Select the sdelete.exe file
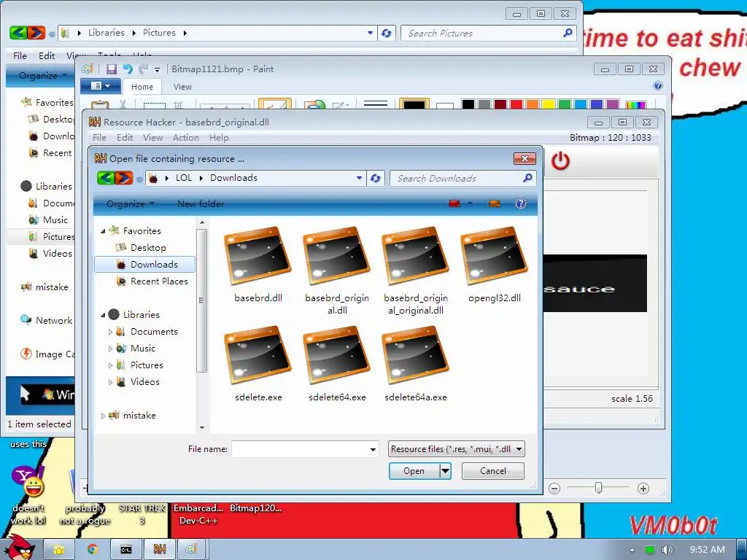 click(258, 363)
